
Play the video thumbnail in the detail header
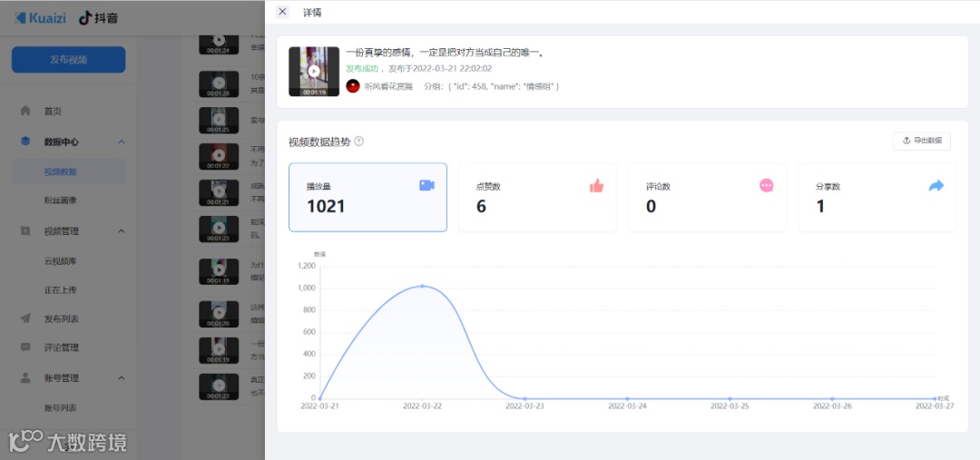[x=314, y=72]
